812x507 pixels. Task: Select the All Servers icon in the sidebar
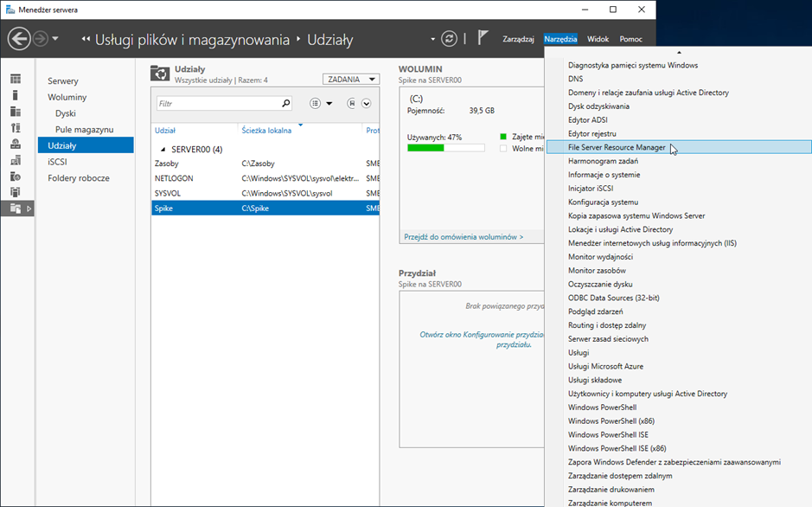[16, 112]
